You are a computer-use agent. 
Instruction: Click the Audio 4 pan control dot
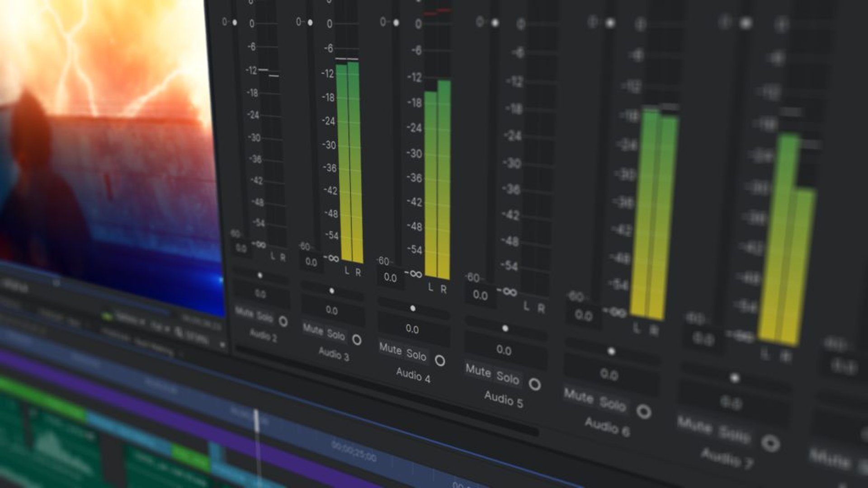click(413, 309)
